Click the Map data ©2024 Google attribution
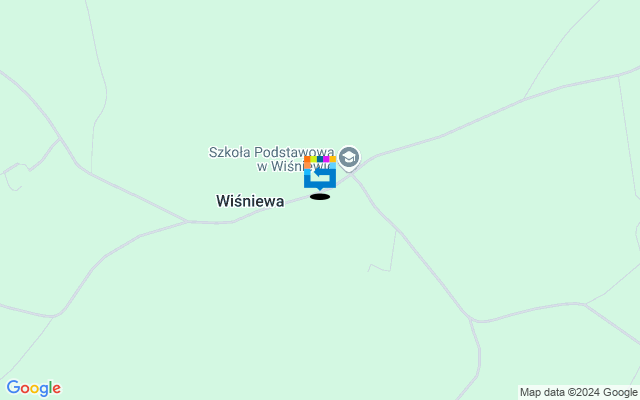The image size is (640, 400). coord(578,393)
